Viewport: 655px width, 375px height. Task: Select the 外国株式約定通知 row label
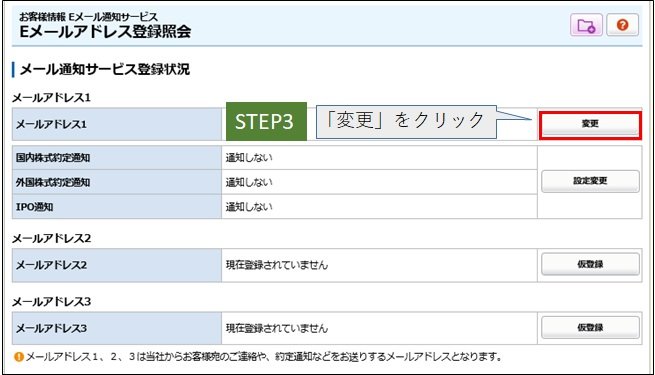53,182
